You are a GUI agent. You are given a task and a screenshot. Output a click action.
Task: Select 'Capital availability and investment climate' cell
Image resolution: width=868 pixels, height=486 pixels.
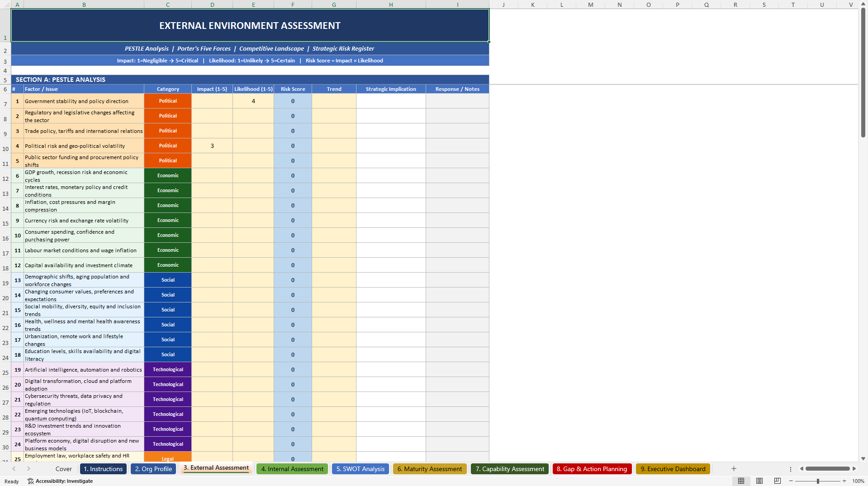[84, 265]
